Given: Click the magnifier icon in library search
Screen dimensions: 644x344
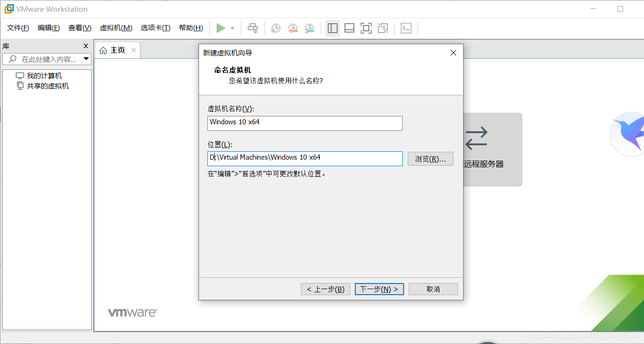Looking at the screenshot, I should point(13,59).
